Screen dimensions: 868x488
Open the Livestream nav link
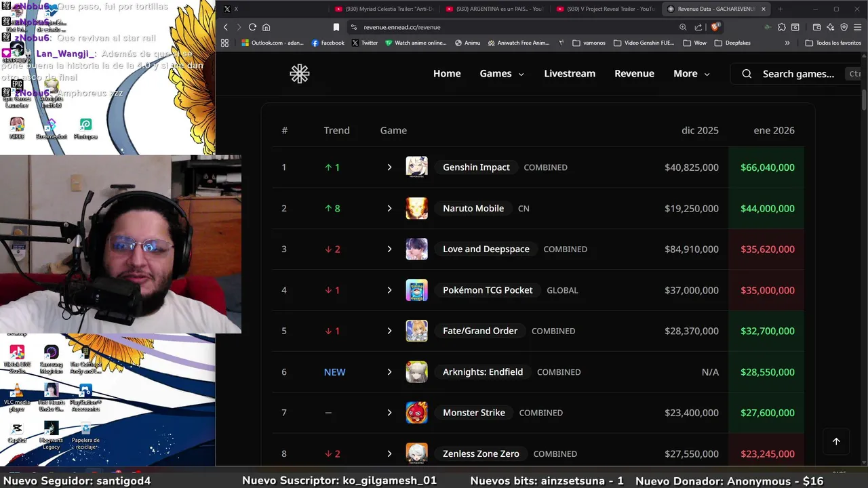(x=570, y=74)
